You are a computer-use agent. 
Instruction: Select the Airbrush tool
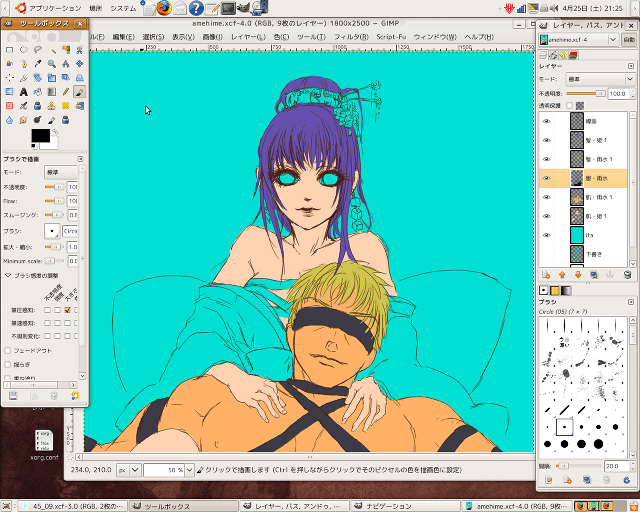click(24, 106)
